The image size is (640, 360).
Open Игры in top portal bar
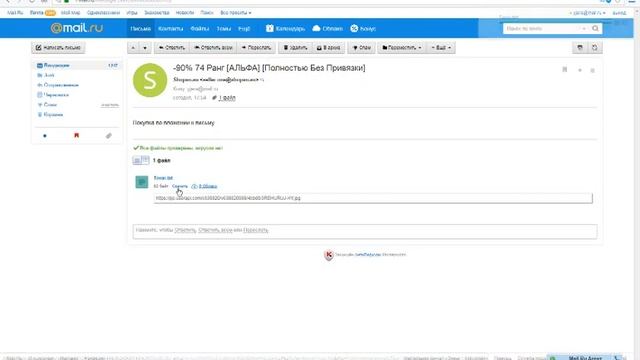(132, 13)
